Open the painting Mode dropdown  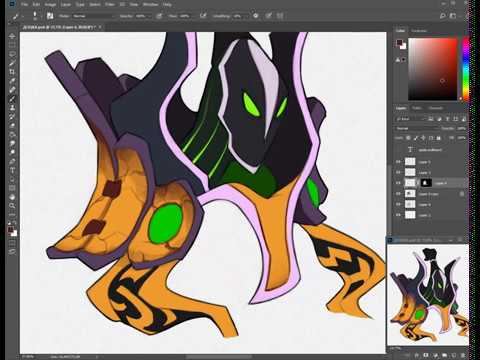click(x=93, y=16)
